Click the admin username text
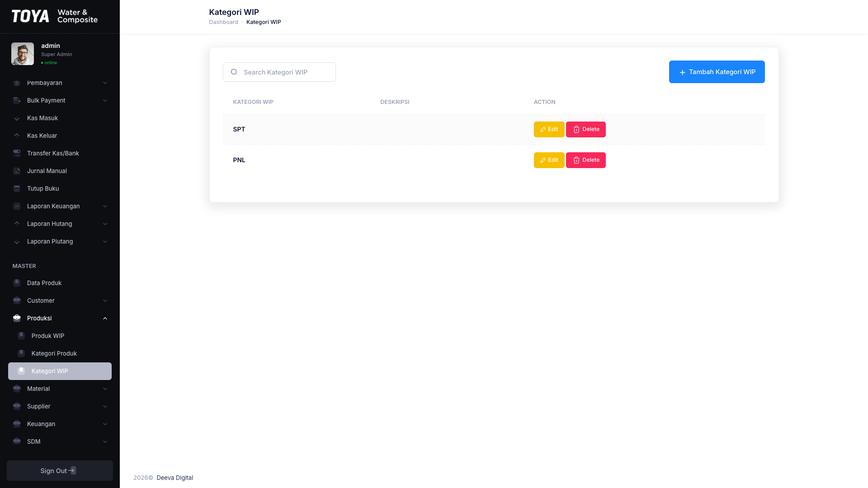 click(x=51, y=46)
